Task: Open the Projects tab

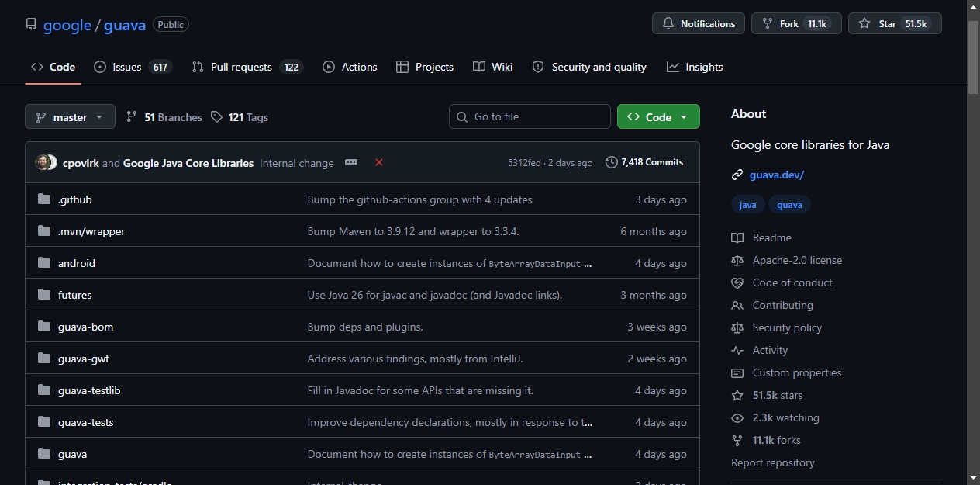Action: pos(425,67)
